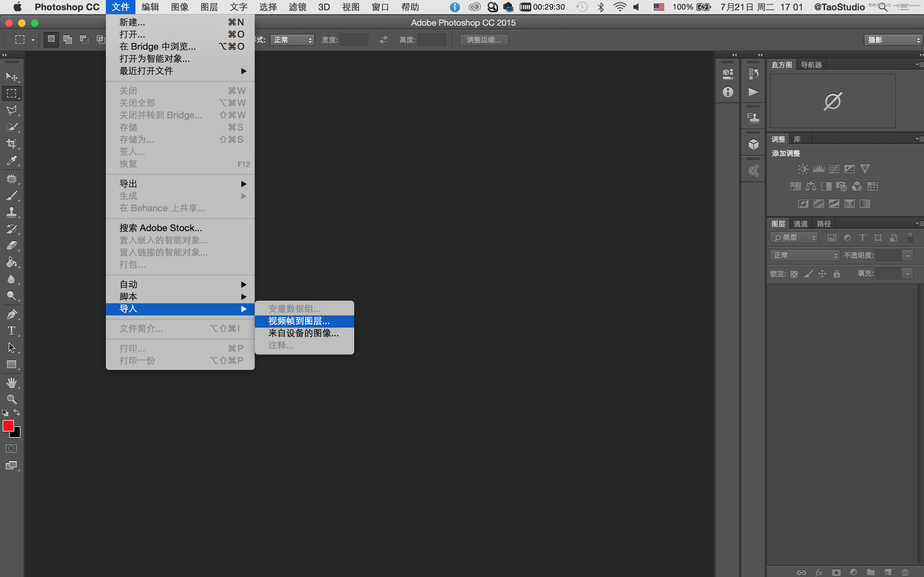Add a Brightness/Contrast adjustment
Viewport: 924px width, 577px height.
tap(803, 169)
